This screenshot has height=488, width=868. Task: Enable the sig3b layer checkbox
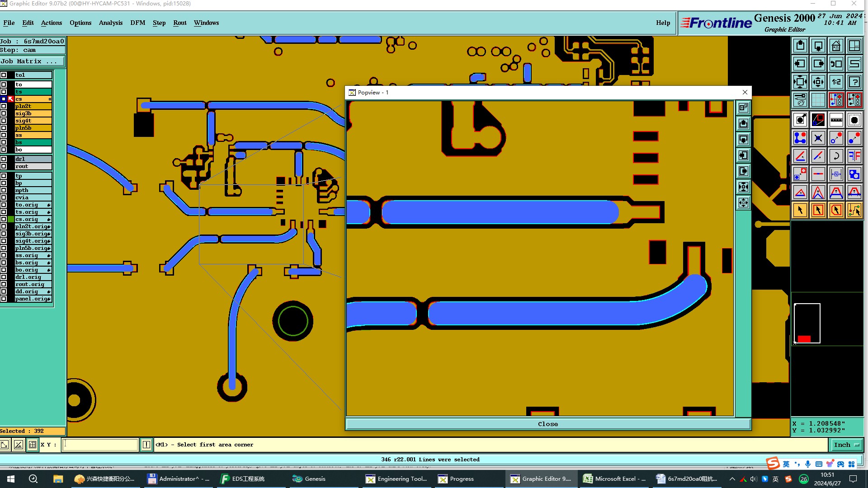click(4, 113)
